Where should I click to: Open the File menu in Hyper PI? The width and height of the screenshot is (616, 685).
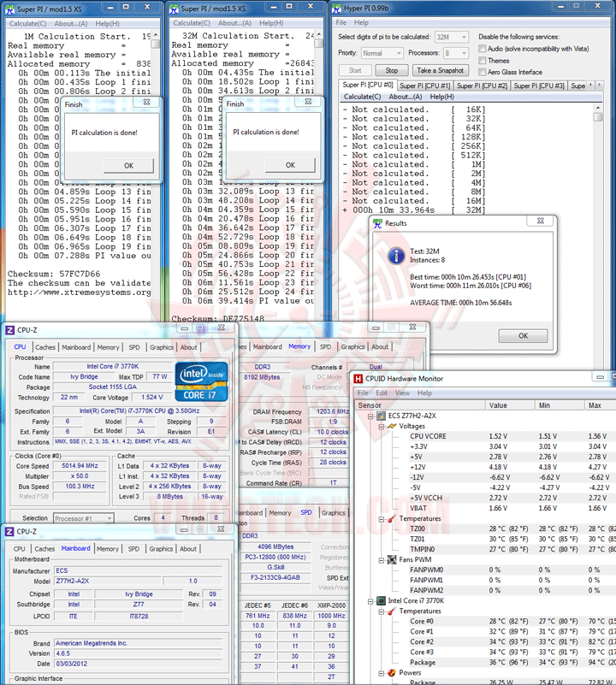341,22
